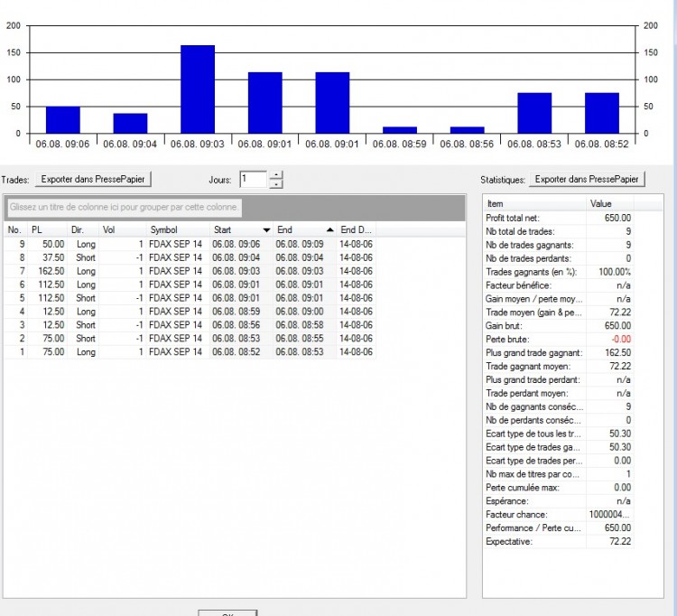The height and width of the screenshot is (616, 677).
Task: Select trade number 1 row in table
Action: click(190, 352)
